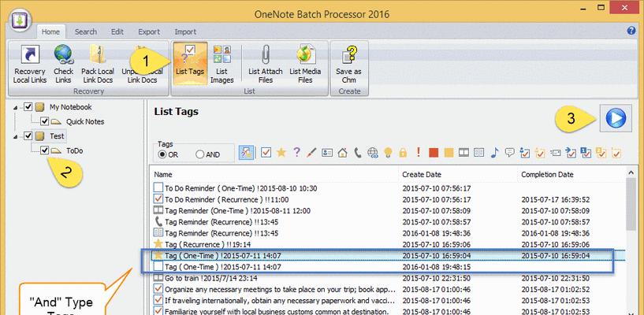Filter by Important star tag icon
The height and width of the screenshot is (315, 644).
[x=281, y=153]
